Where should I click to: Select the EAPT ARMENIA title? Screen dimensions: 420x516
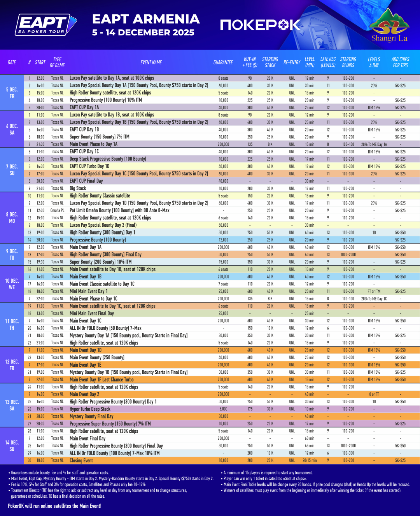(x=146, y=19)
